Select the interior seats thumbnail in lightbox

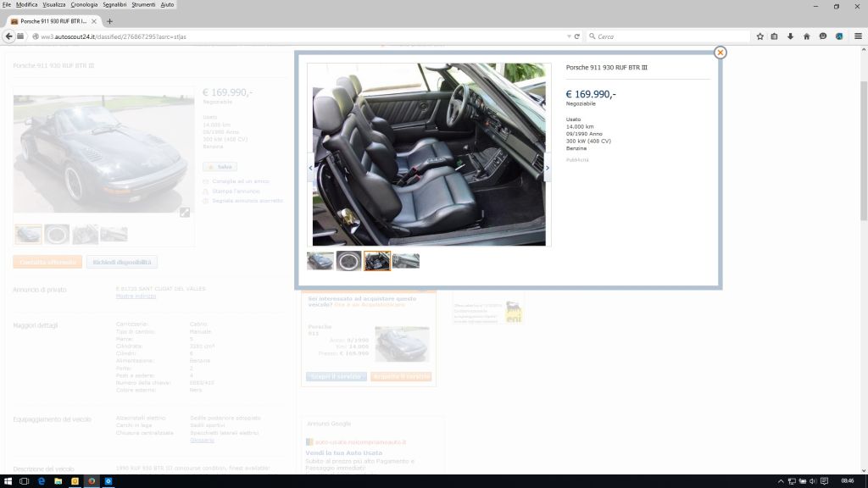pyautogui.click(x=377, y=261)
